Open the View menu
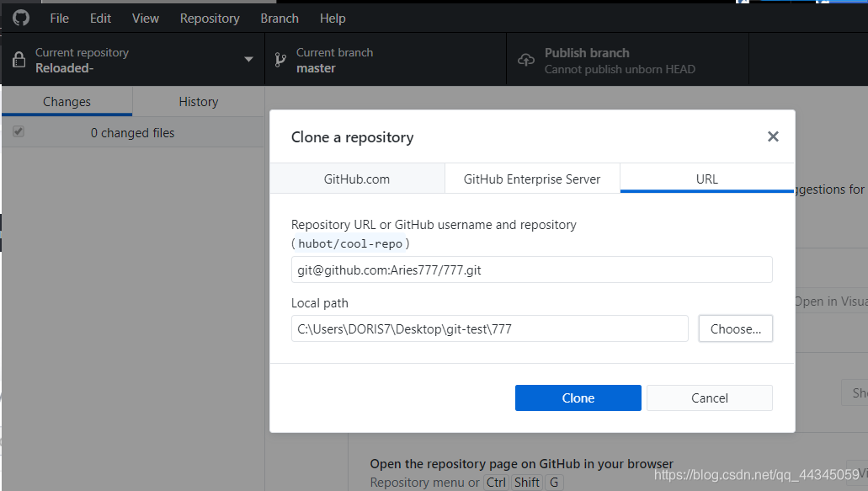This screenshot has width=868, height=491. (x=146, y=19)
